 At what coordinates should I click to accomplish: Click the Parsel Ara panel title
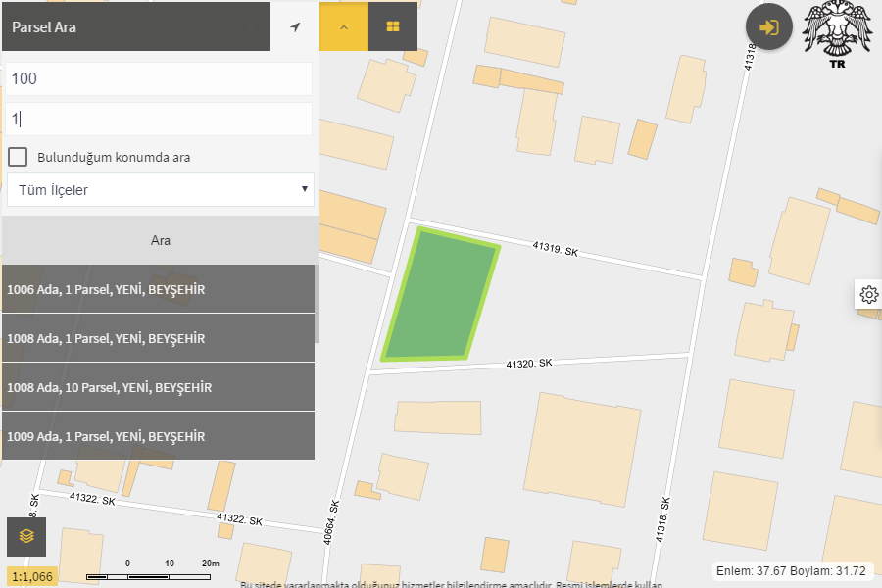click(x=44, y=27)
